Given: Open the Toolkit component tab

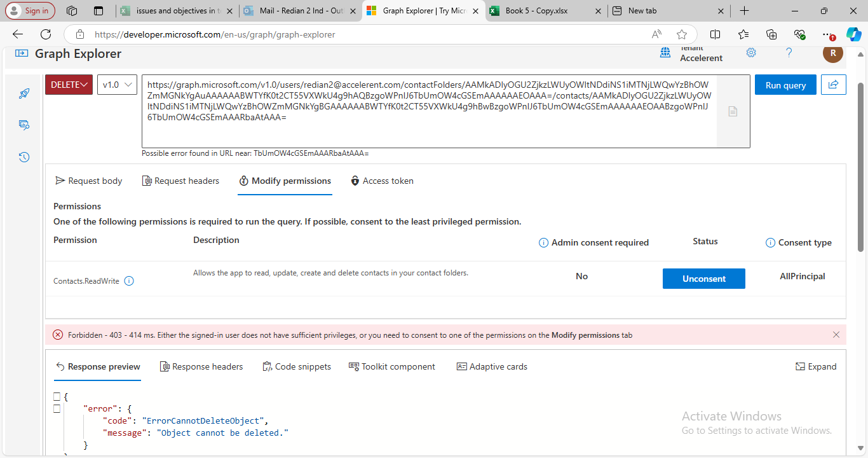Looking at the screenshot, I should tap(392, 366).
